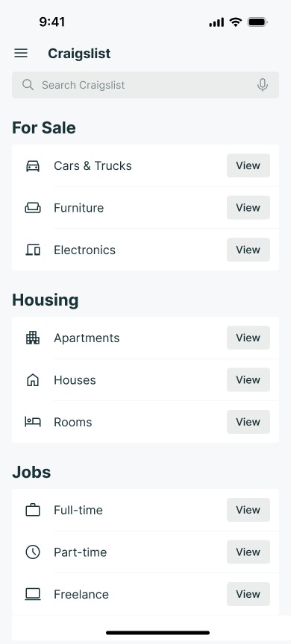This screenshot has width=291, height=644.
Task: Click the building icon beside Apartments
Action: pos(33,338)
